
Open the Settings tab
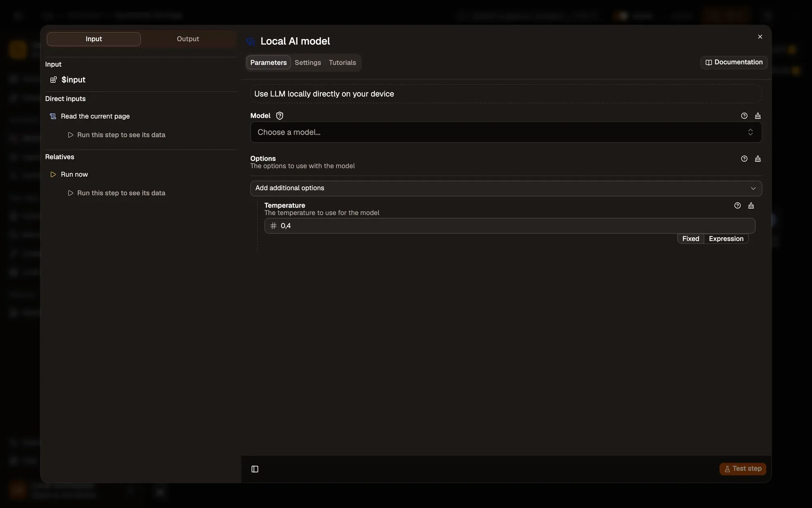click(308, 63)
